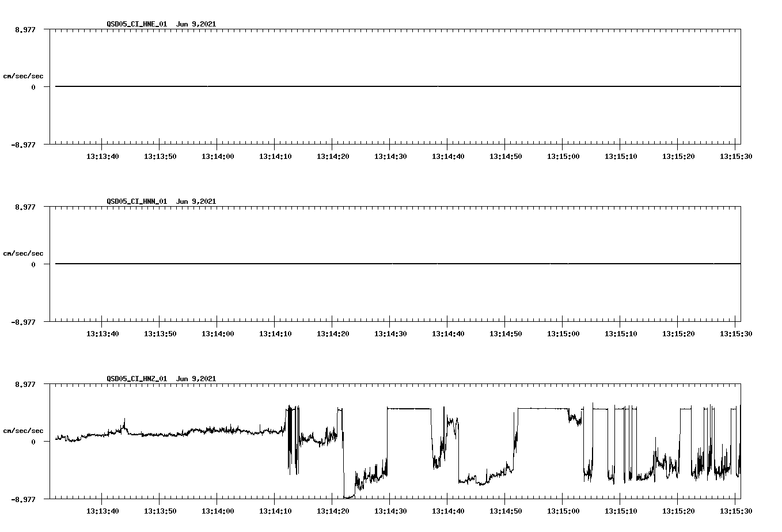Image resolution: width=782 pixels, height=532 pixels.
Task: Select 13:15:20 tick label under HNN plot
Action: (x=678, y=334)
